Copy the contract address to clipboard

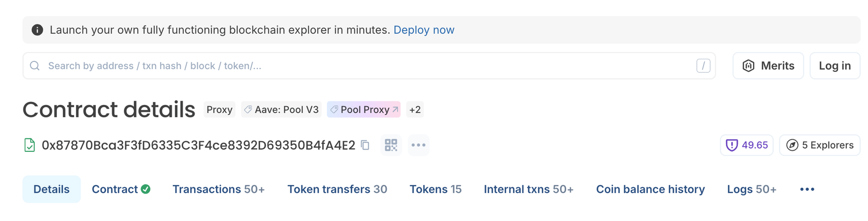click(x=365, y=145)
